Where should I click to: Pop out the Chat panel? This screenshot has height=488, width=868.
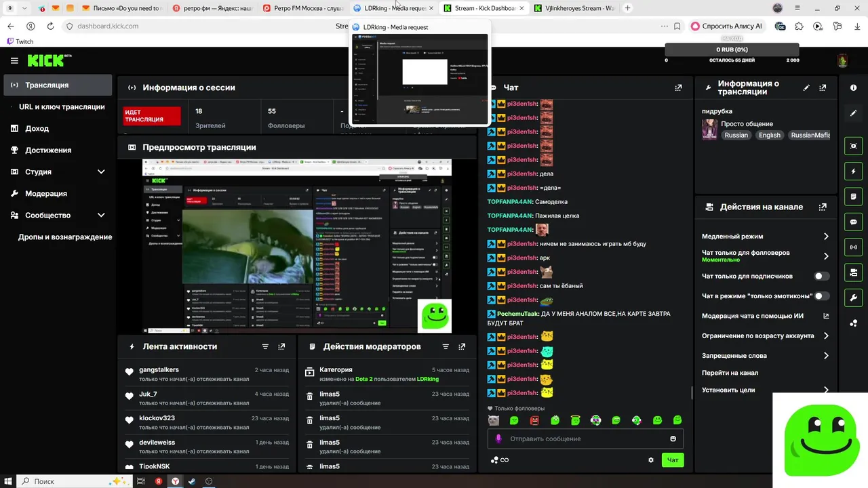click(678, 87)
